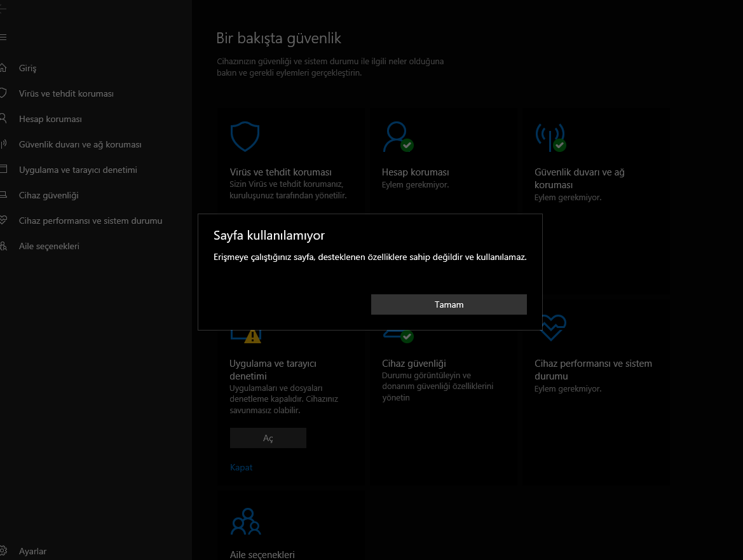Viewport: 743px width, 560px height.
Task: Click the family icon on Aile seçenekleri card
Action: pos(245,521)
